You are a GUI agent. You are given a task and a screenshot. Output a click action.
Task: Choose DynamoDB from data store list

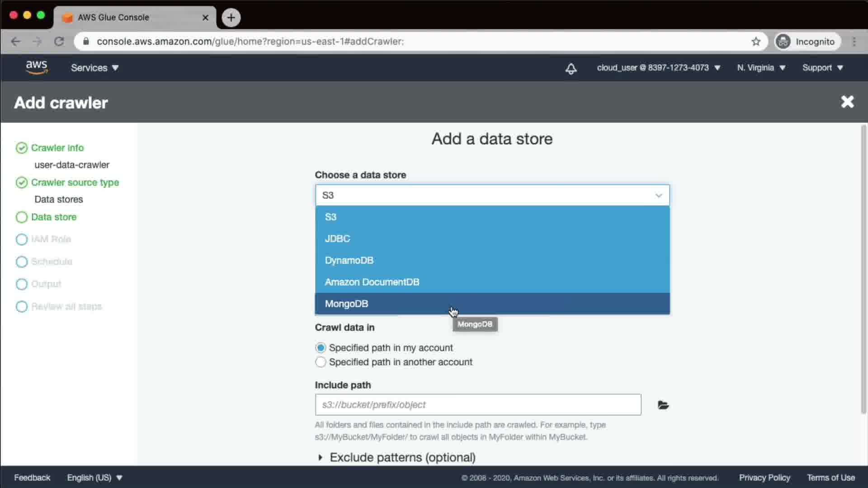(349, 260)
